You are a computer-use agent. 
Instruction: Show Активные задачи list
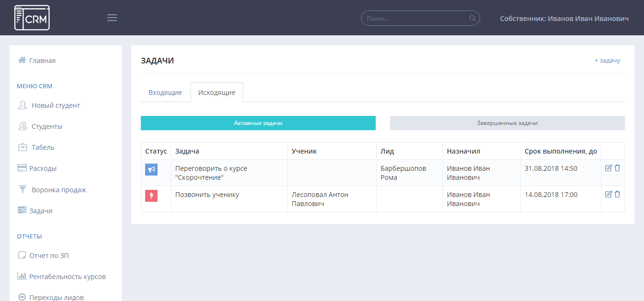(258, 123)
